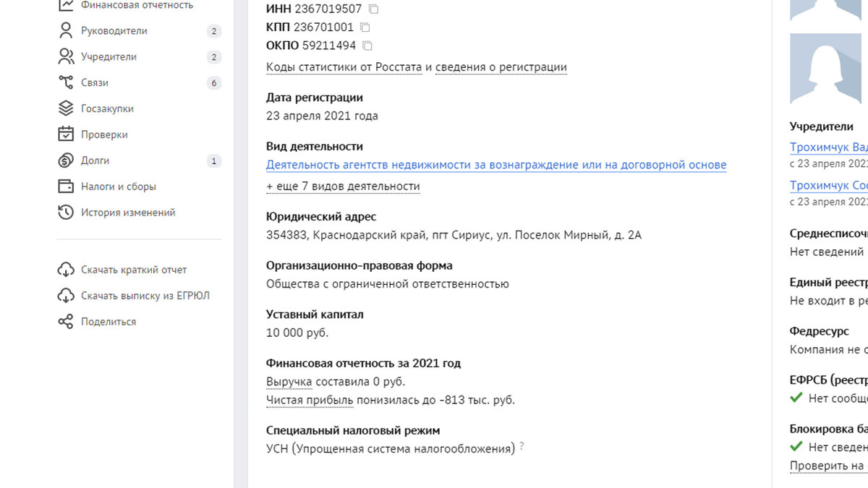Open the Деятельность агентств недвижимости link
This screenshot has height=488, width=868.
tap(496, 165)
